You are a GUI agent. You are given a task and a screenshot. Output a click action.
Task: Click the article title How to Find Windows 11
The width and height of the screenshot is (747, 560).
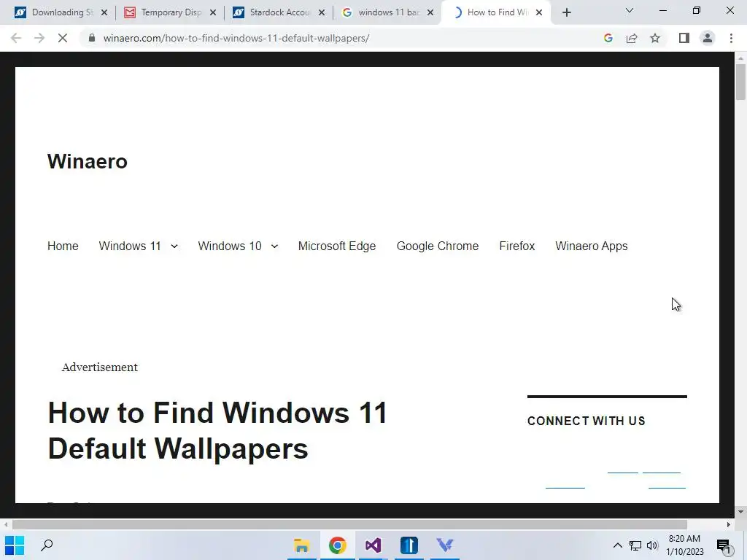(x=217, y=430)
